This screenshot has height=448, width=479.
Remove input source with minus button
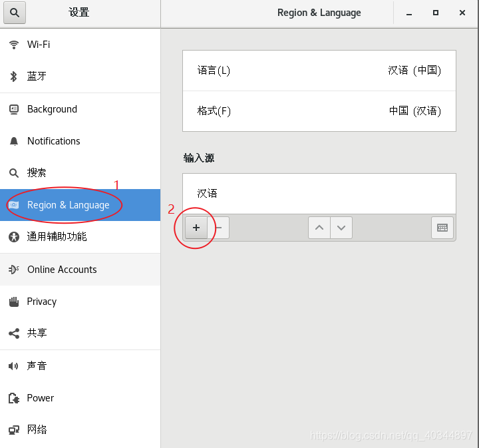click(x=218, y=228)
